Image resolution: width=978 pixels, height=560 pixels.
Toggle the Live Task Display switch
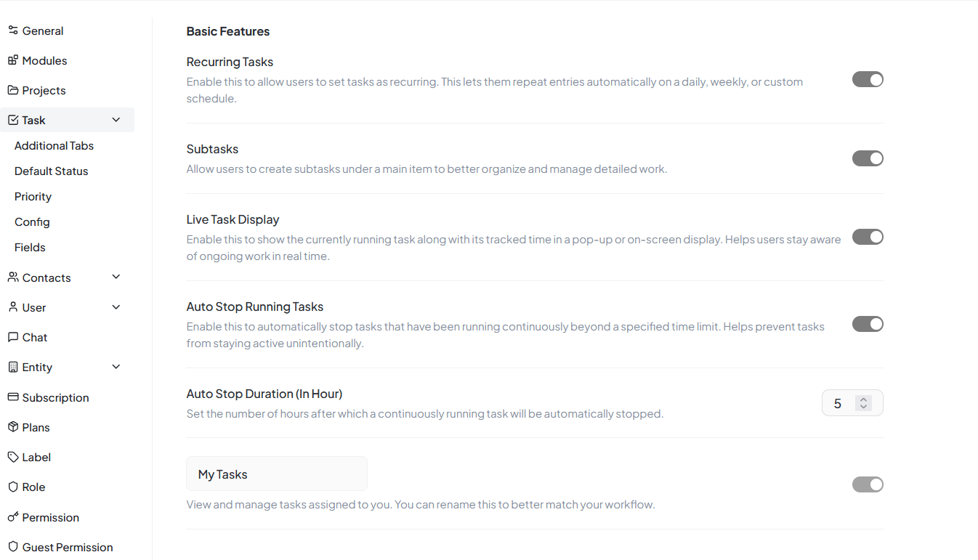[868, 237]
